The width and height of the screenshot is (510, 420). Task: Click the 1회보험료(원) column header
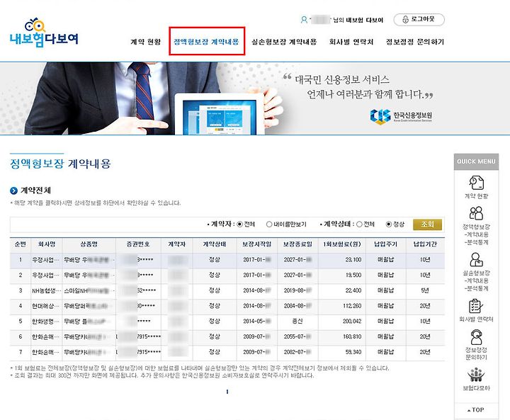[x=342, y=244]
